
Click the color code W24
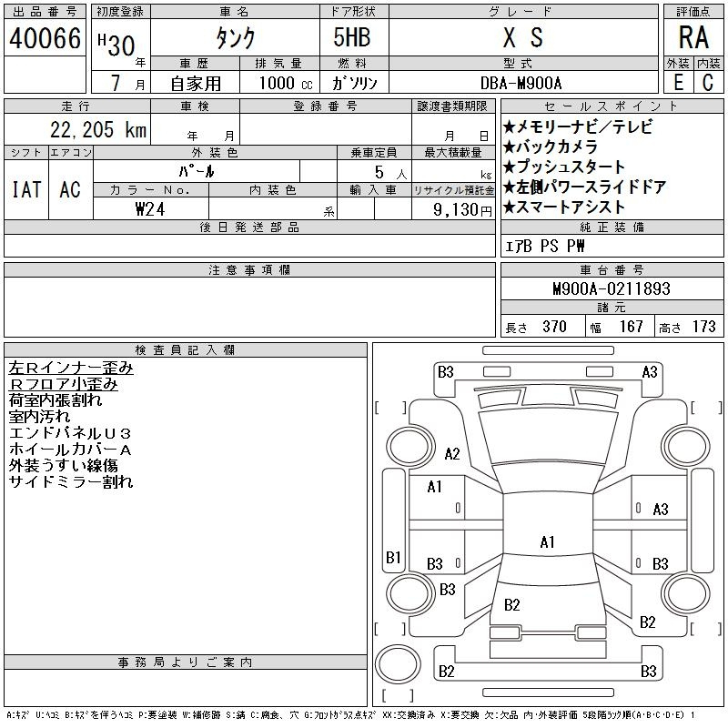[150, 208]
